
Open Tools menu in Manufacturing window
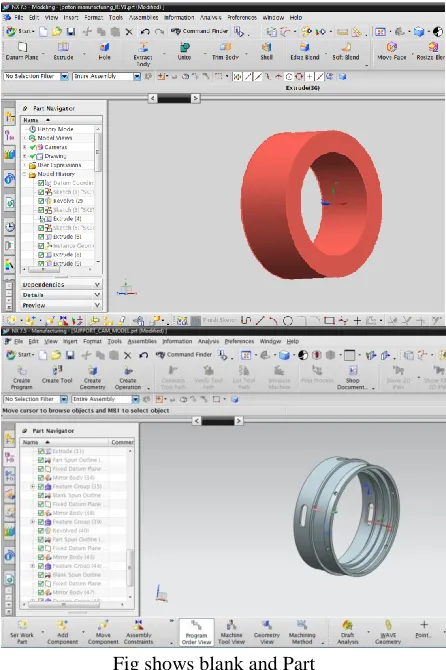click(114, 341)
